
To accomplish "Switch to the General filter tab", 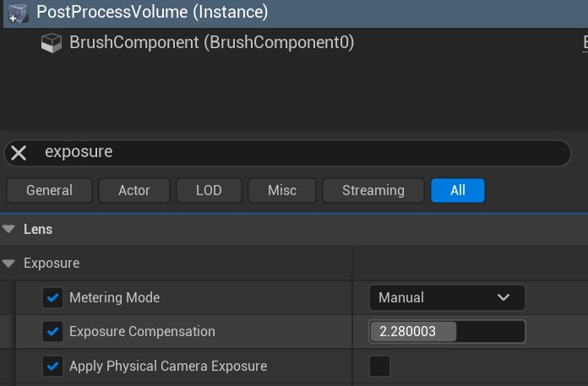I will (x=49, y=191).
